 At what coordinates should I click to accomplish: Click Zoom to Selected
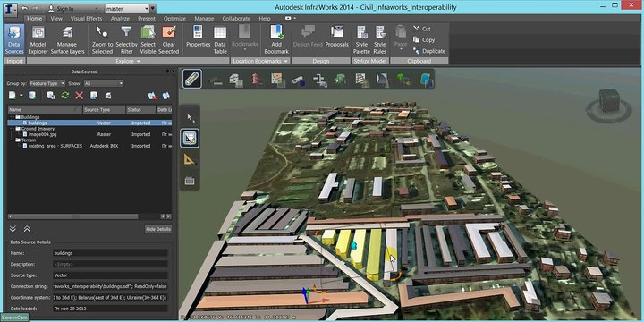pos(102,40)
